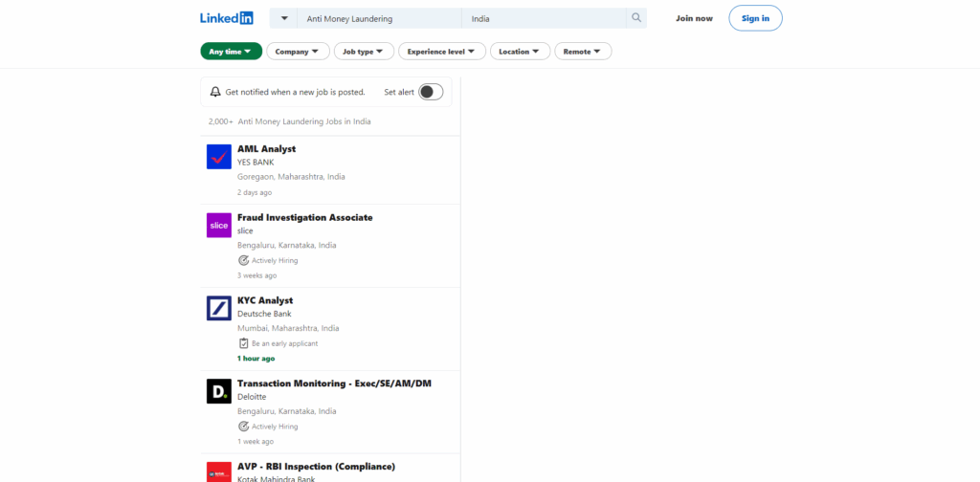
Task: Click the Deloitte logo
Action: tap(219, 391)
